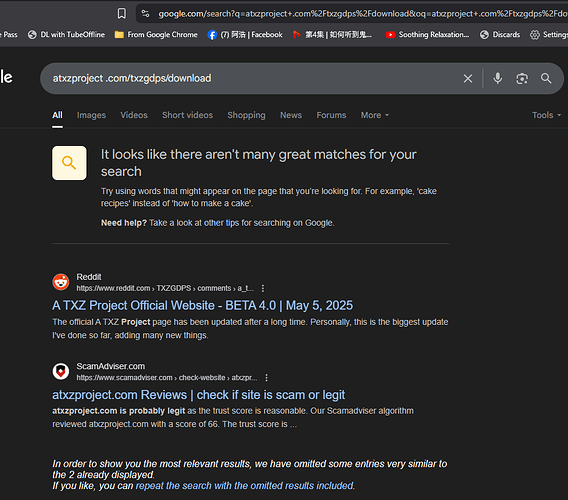Viewport: 568px width, 500px height.
Task: Click into the Google search input field
Action: [254, 78]
